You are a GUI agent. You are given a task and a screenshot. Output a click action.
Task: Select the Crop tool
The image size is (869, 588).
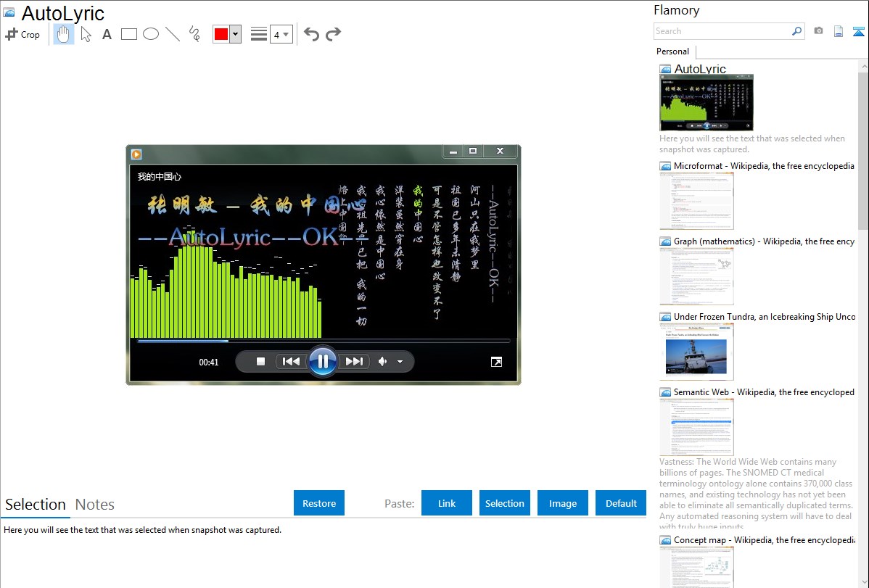[22, 34]
